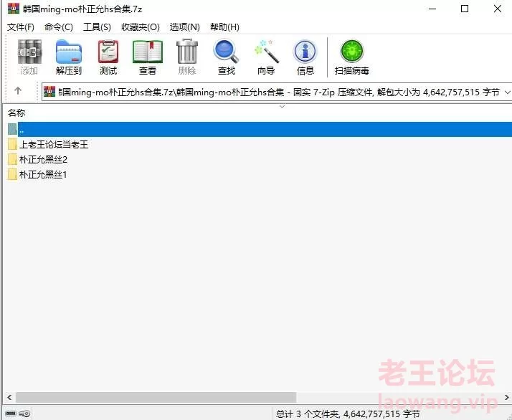Open the 帮助(H) menu

pos(224,27)
